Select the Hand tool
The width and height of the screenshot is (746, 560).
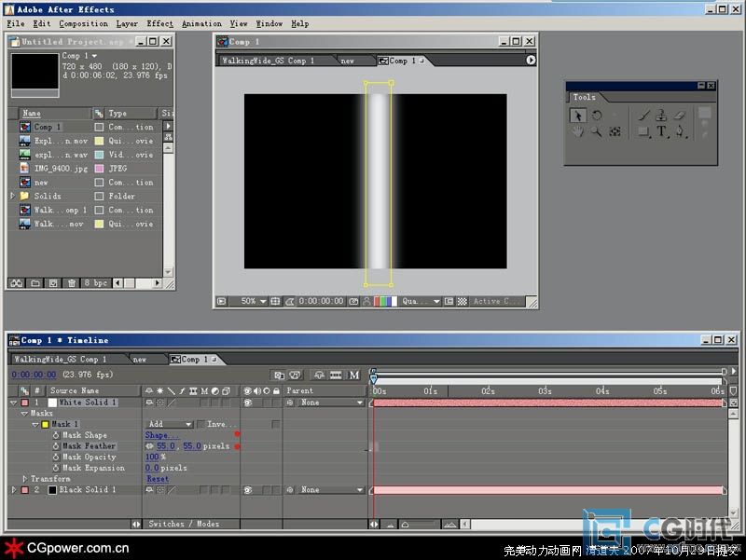[577, 131]
